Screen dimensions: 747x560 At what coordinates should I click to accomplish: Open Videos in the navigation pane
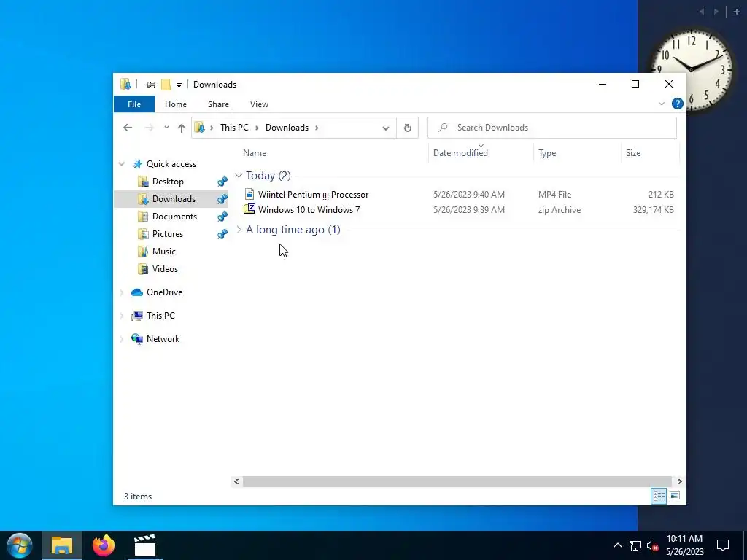(165, 269)
